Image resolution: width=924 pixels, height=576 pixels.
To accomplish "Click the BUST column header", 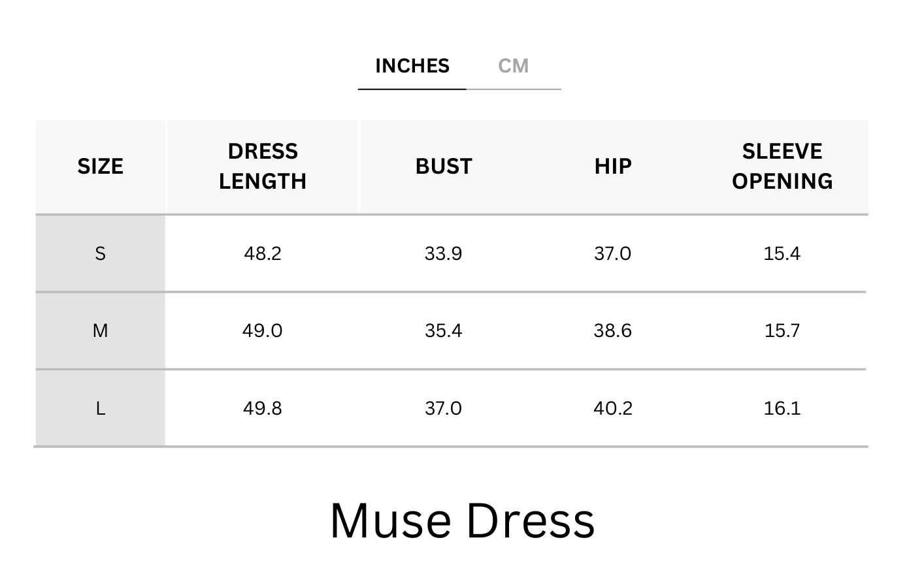I will pyautogui.click(x=444, y=167).
